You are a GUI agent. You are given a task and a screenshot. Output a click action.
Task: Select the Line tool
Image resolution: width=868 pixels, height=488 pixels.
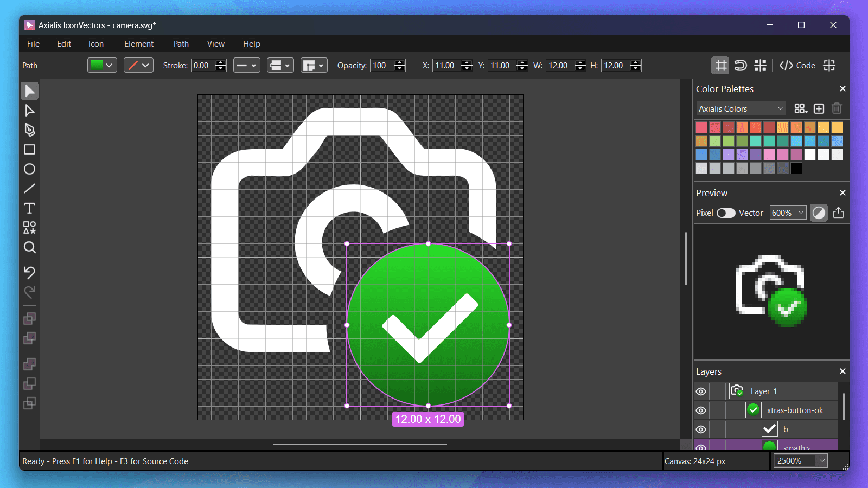(30, 189)
